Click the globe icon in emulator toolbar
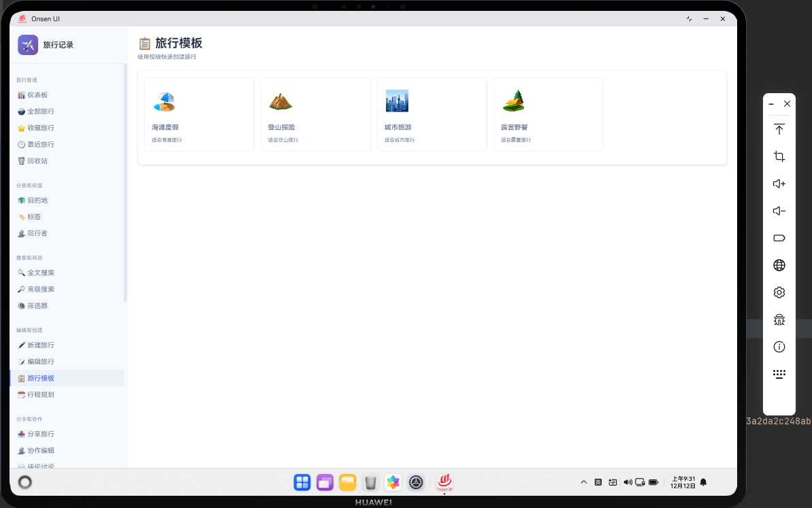 click(x=779, y=265)
